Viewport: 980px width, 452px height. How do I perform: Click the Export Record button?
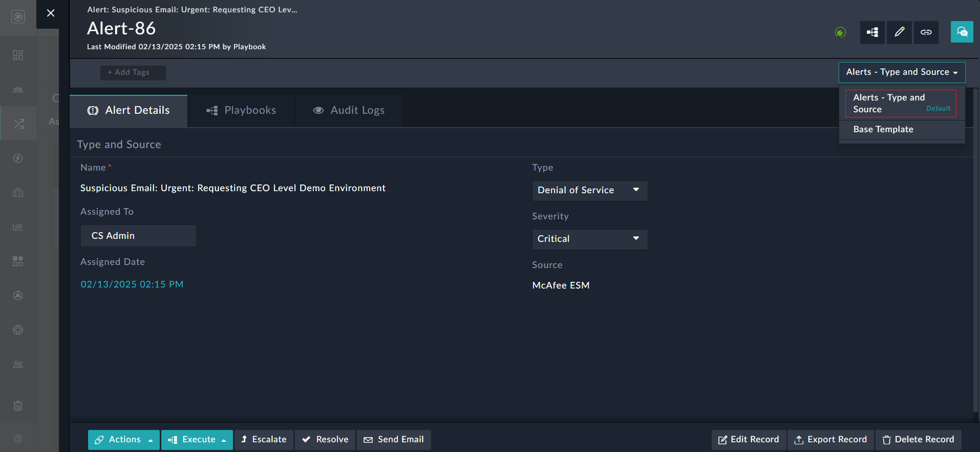830,440
